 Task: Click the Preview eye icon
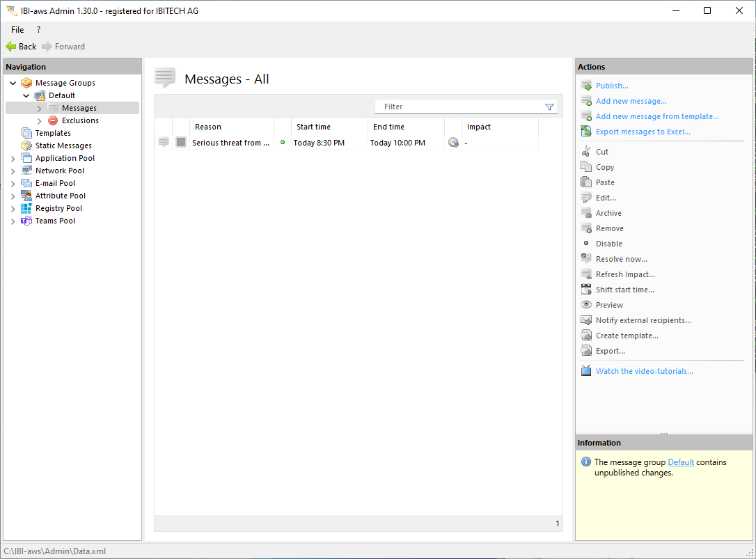586,305
